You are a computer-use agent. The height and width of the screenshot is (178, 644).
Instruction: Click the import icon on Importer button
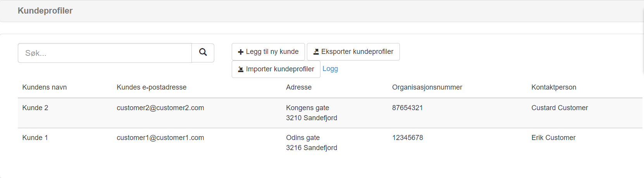pos(241,69)
